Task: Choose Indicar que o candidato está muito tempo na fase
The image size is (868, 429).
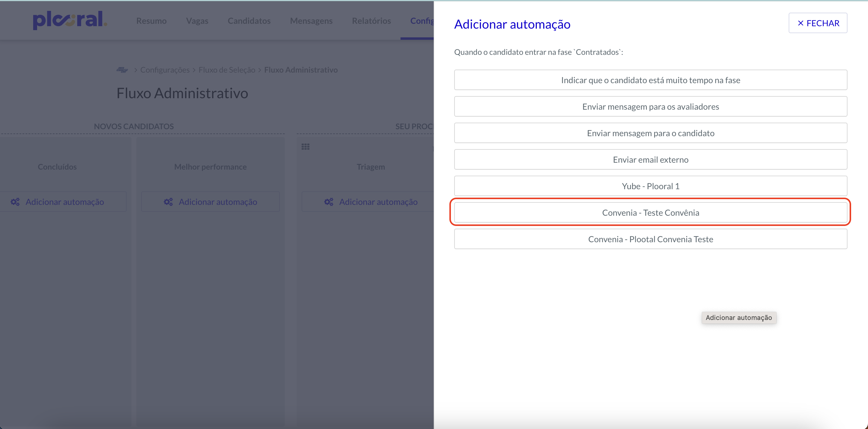Action: [x=650, y=80]
